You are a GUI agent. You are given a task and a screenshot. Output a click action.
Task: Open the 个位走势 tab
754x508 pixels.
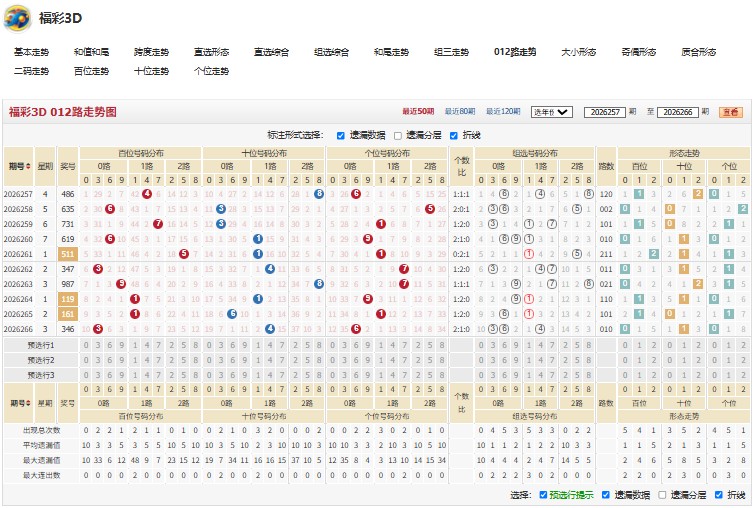[x=211, y=71]
